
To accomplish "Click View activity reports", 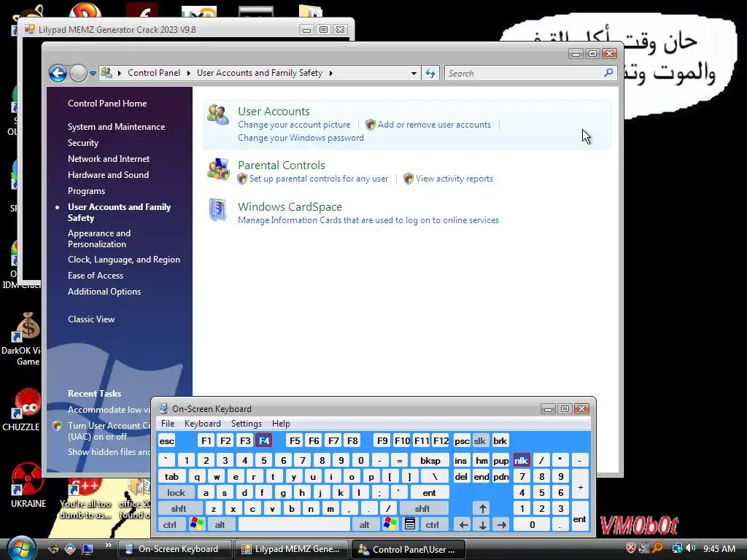I will tap(454, 179).
